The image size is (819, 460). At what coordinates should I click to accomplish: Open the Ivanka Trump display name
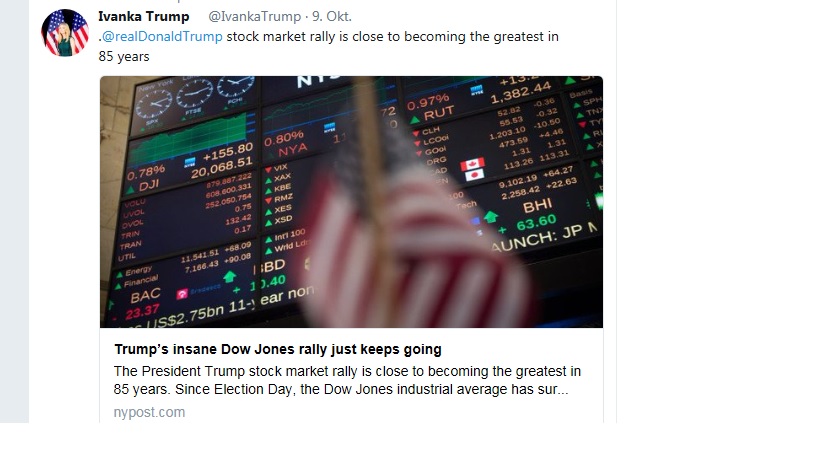(x=144, y=17)
